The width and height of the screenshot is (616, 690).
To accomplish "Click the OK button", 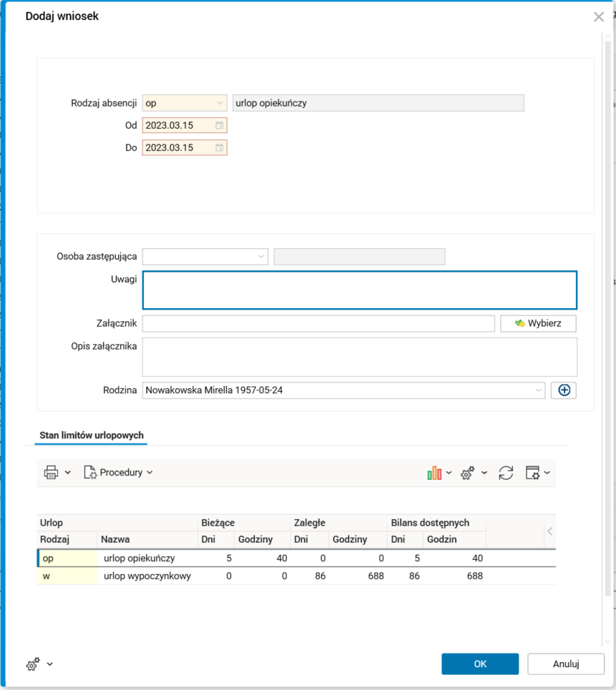I will click(x=480, y=664).
